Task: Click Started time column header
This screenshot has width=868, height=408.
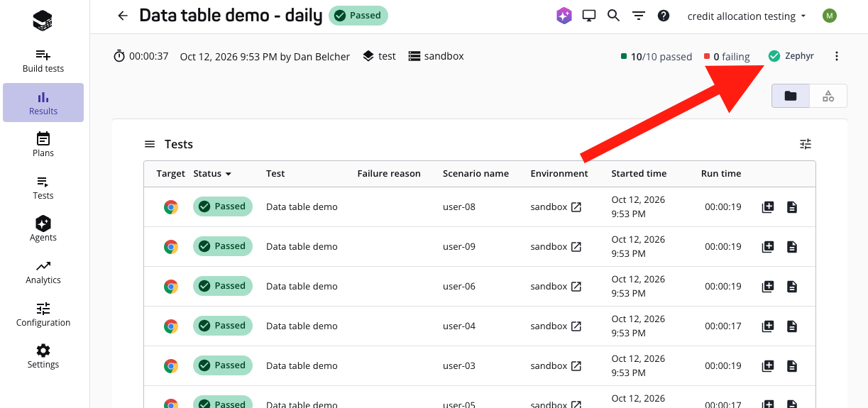Action: pyautogui.click(x=639, y=174)
